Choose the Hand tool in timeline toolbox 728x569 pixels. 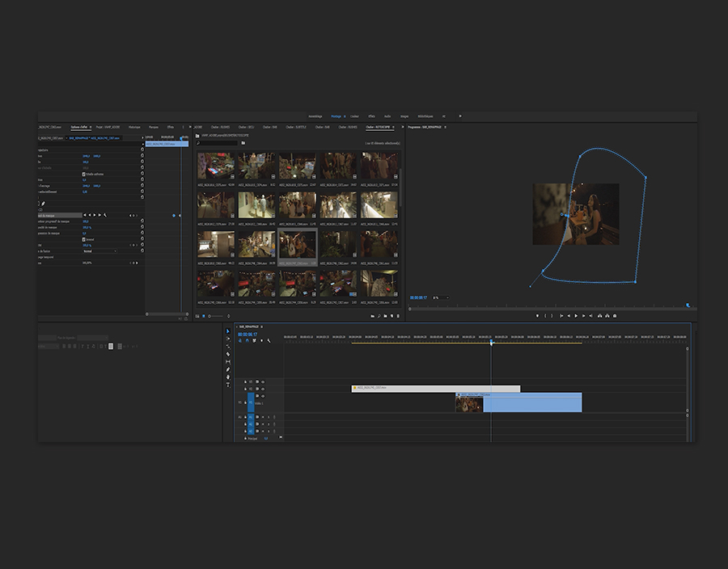(228, 377)
